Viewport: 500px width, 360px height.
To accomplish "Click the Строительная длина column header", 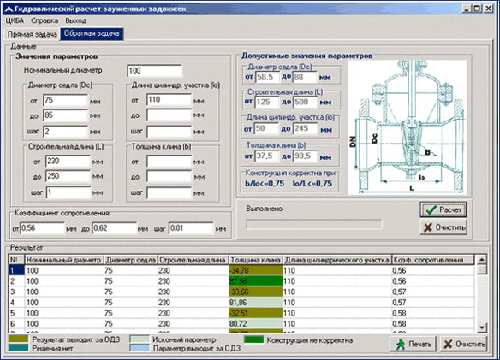I will tap(193, 260).
